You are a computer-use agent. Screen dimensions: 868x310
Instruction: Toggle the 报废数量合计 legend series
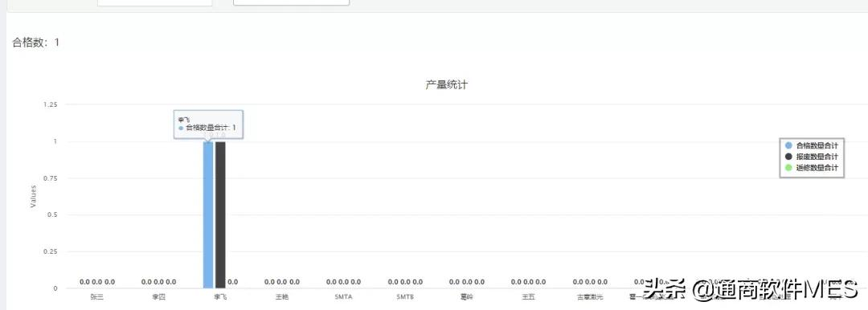click(812, 157)
